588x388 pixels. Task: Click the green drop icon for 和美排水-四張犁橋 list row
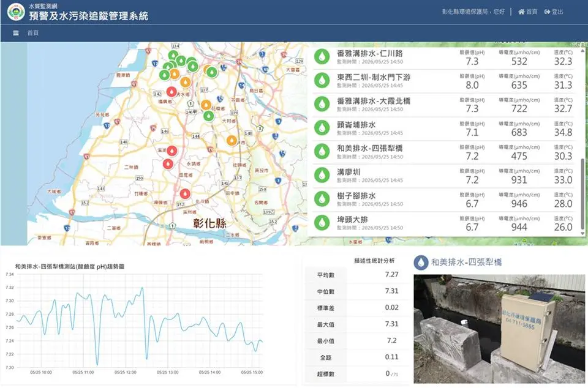coord(322,152)
